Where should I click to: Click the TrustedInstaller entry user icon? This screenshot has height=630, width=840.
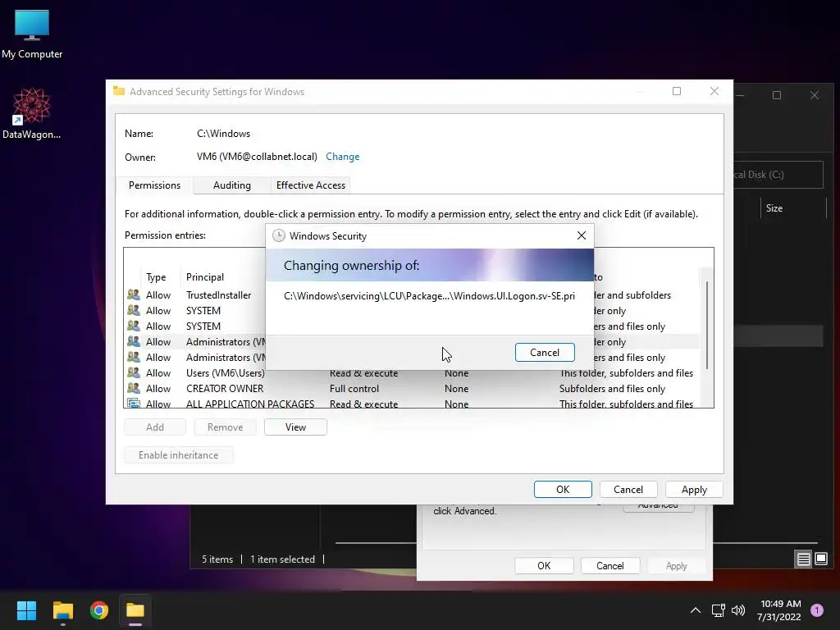[134, 294]
